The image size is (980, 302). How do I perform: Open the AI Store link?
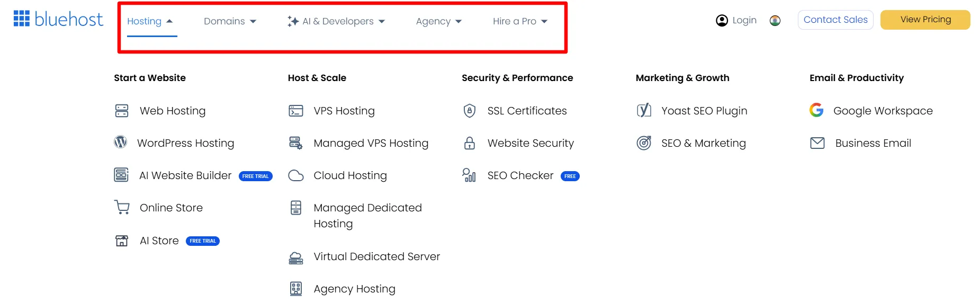(159, 241)
